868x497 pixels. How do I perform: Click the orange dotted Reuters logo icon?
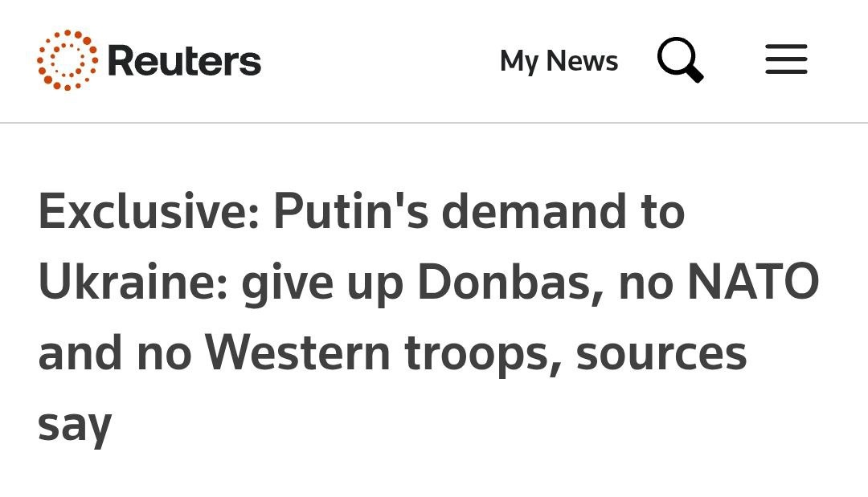click(x=68, y=59)
